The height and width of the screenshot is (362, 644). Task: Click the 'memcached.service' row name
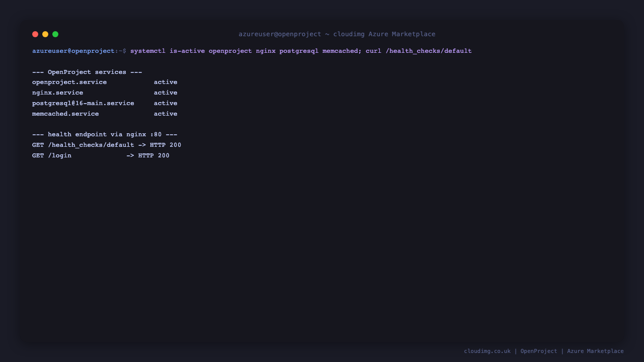pos(65,114)
